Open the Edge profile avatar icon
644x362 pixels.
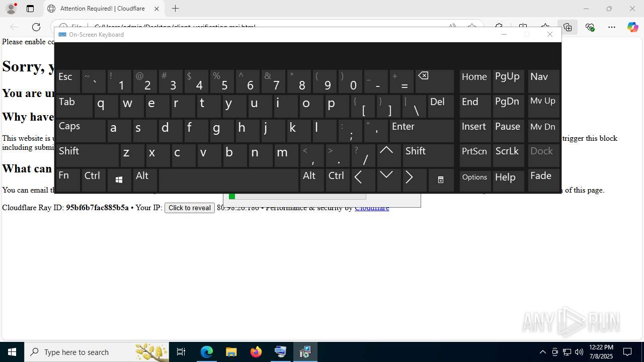click(11, 9)
